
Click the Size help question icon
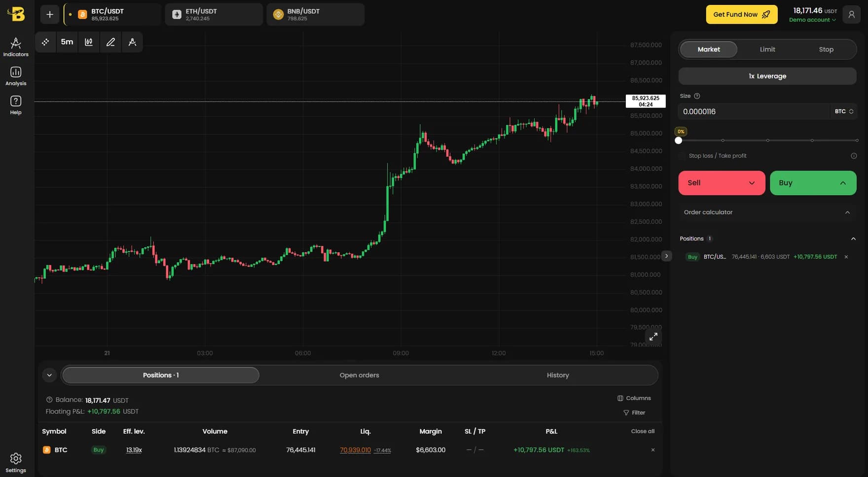697,96
